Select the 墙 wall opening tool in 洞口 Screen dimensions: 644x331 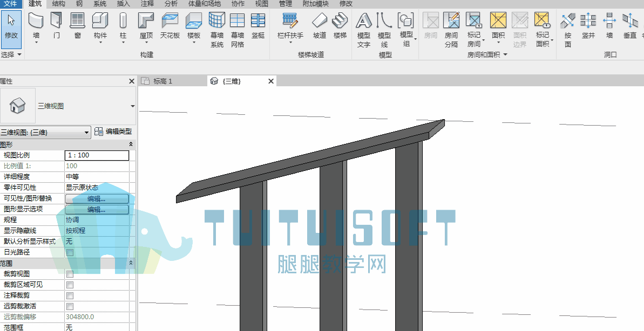(609, 25)
